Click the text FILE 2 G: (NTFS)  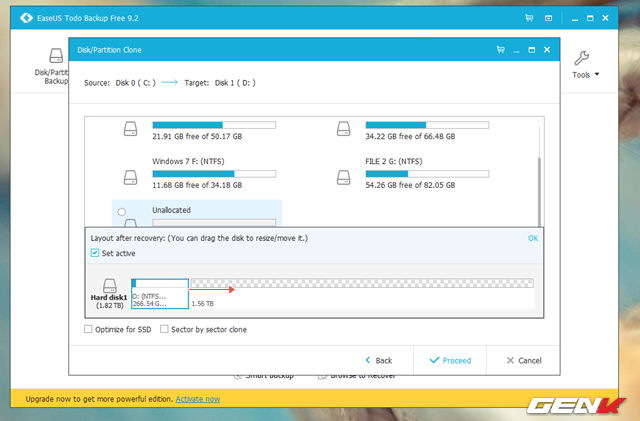tap(394, 161)
